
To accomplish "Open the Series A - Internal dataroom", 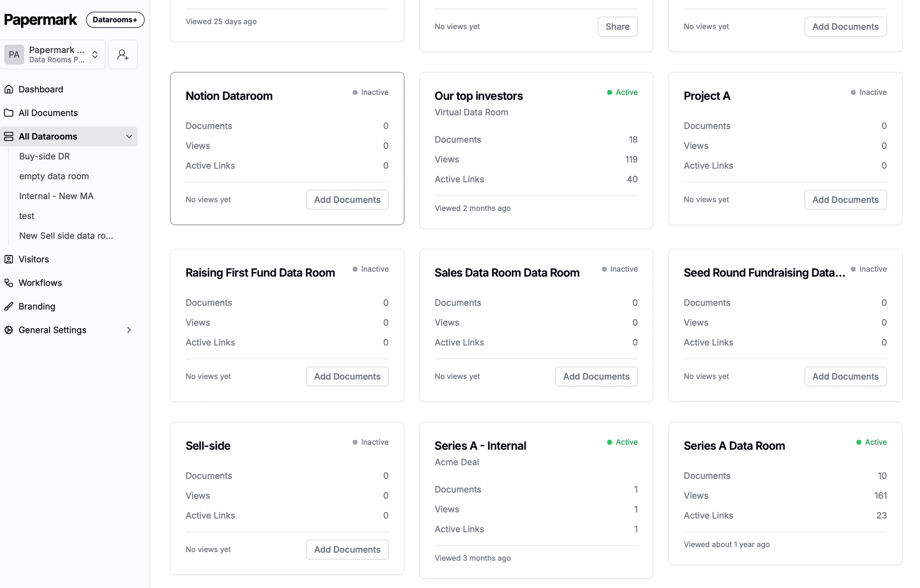I will tap(480, 446).
